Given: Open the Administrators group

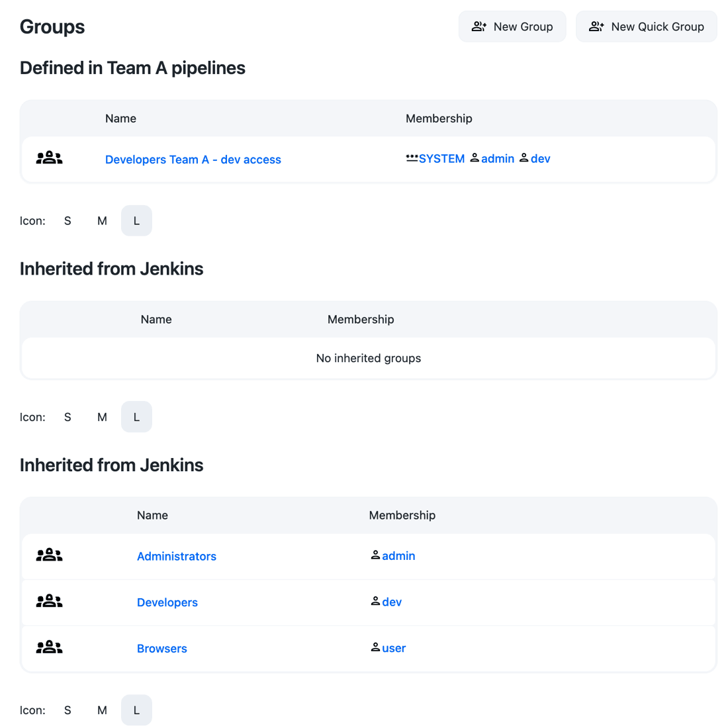Looking at the screenshot, I should tap(176, 557).
